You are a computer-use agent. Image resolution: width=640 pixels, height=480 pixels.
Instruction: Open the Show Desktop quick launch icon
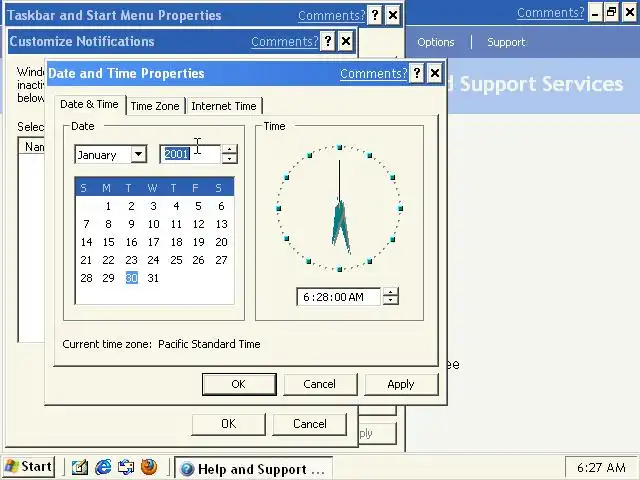coord(80,467)
